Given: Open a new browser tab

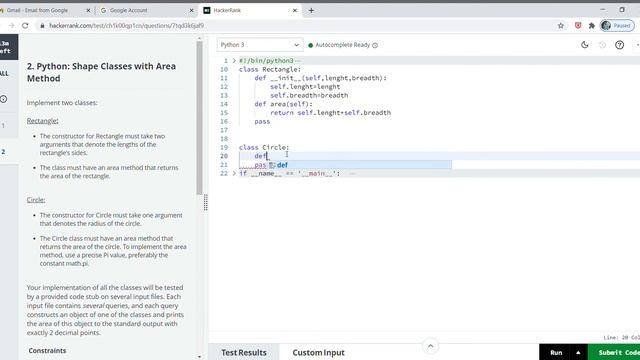Looking at the screenshot, I should click(311, 11).
